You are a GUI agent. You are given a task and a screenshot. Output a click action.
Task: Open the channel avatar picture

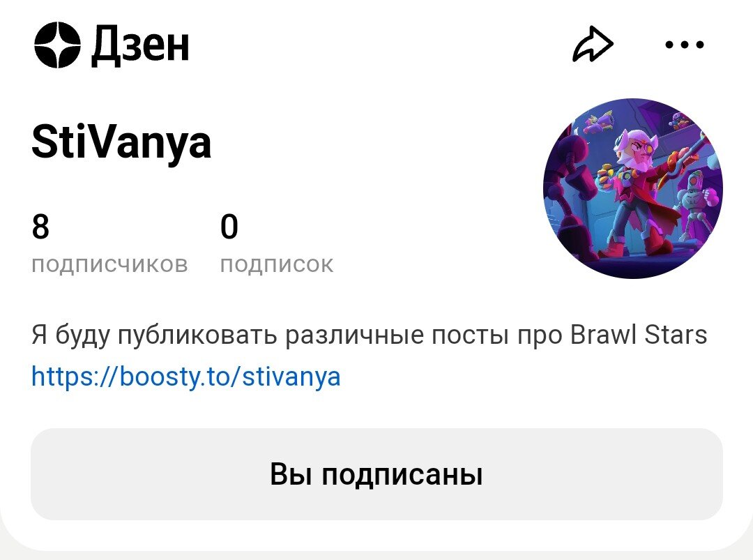(x=632, y=188)
